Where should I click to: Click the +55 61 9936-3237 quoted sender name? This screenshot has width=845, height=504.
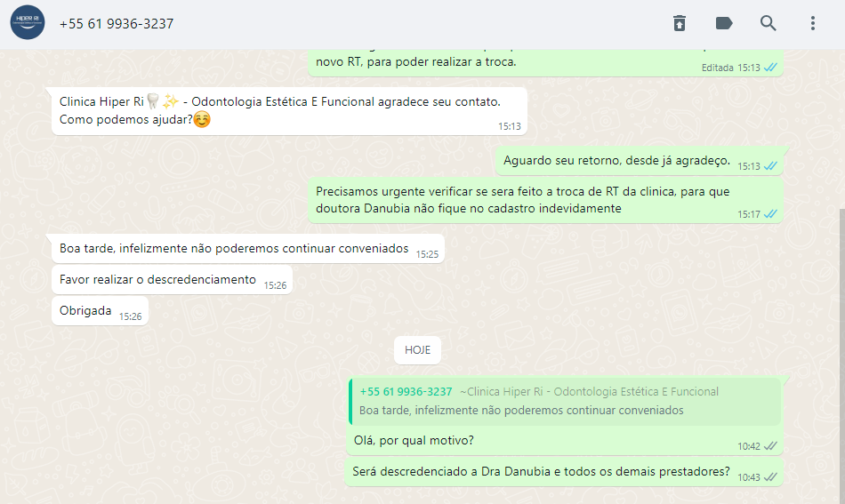(x=406, y=391)
